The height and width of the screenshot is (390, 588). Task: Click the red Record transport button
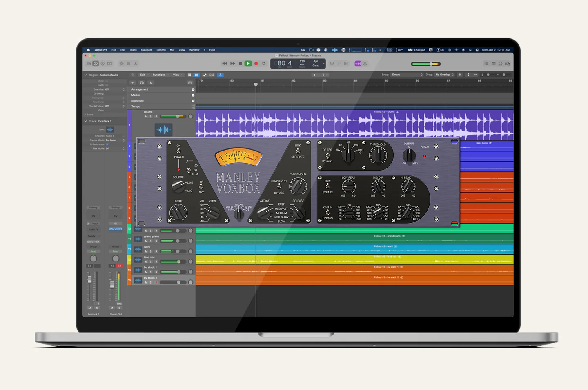[256, 64]
